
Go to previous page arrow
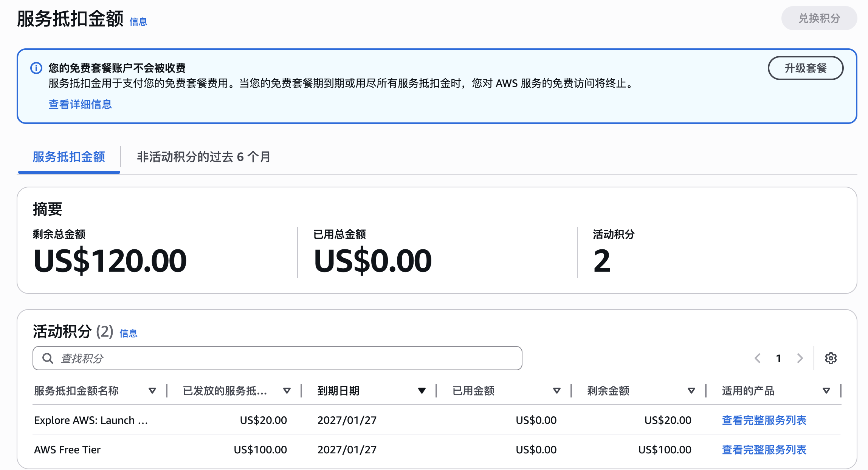[x=758, y=358]
